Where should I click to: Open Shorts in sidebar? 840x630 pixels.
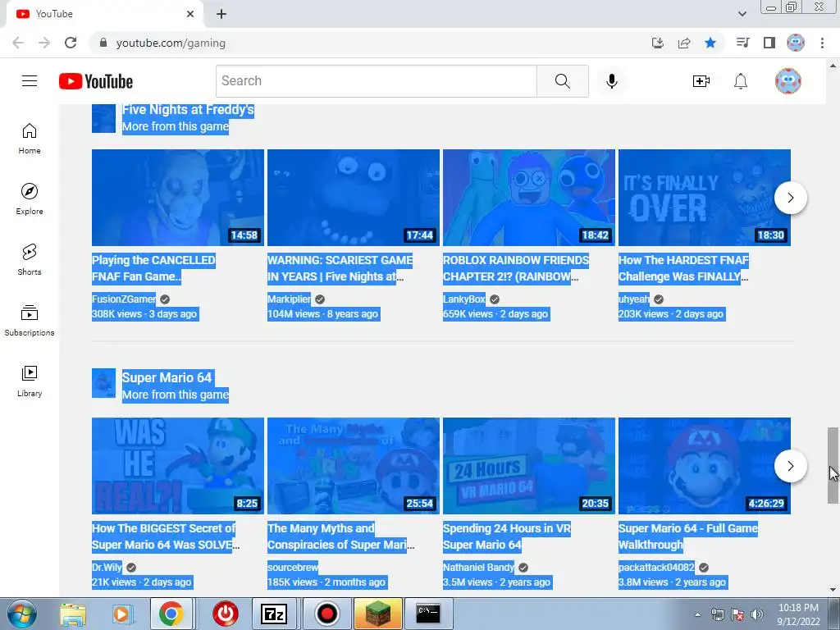30,259
